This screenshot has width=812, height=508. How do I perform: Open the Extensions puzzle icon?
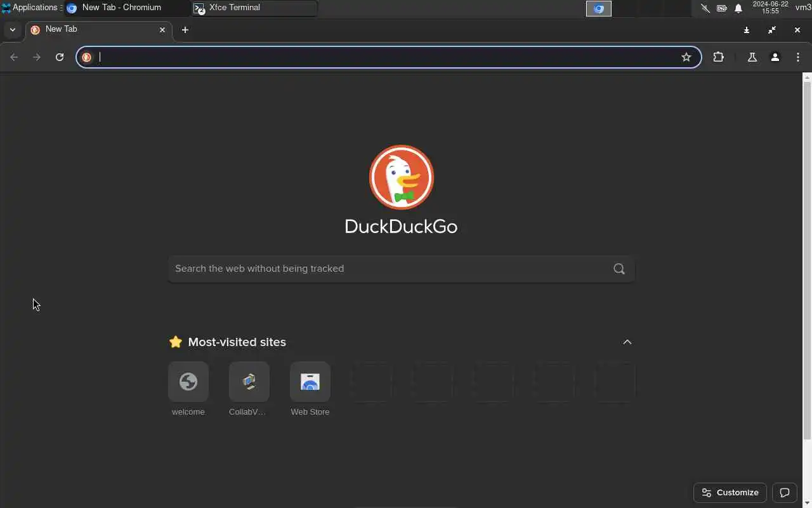[718, 57]
